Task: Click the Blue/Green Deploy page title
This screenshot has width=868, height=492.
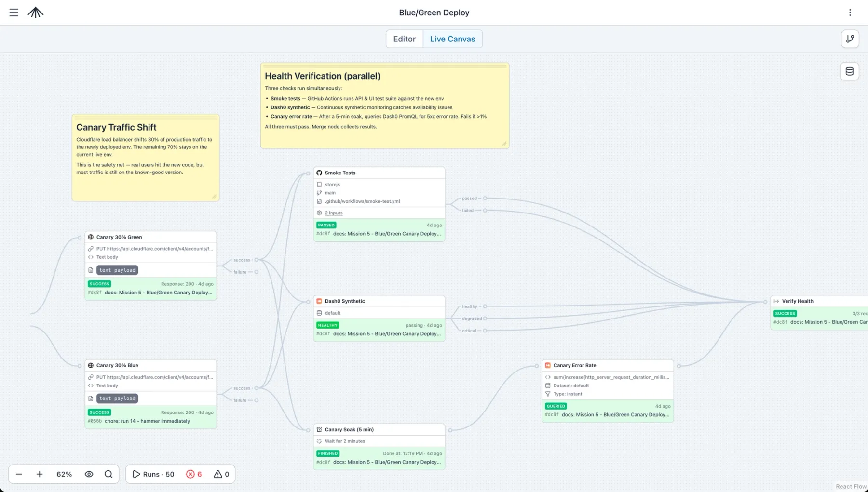Action: pyautogui.click(x=434, y=13)
